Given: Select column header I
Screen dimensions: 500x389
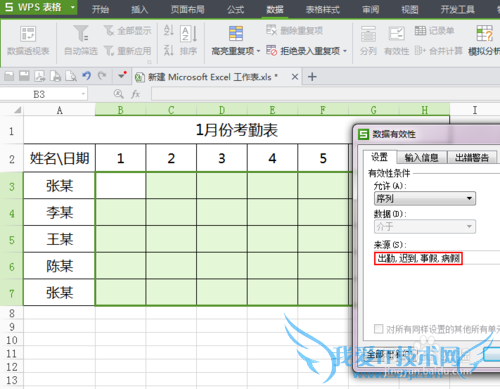Looking at the screenshot, I should [x=475, y=110].
